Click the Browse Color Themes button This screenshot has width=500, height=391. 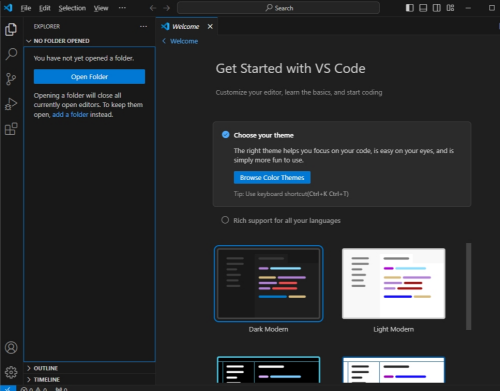pos(272,177)
